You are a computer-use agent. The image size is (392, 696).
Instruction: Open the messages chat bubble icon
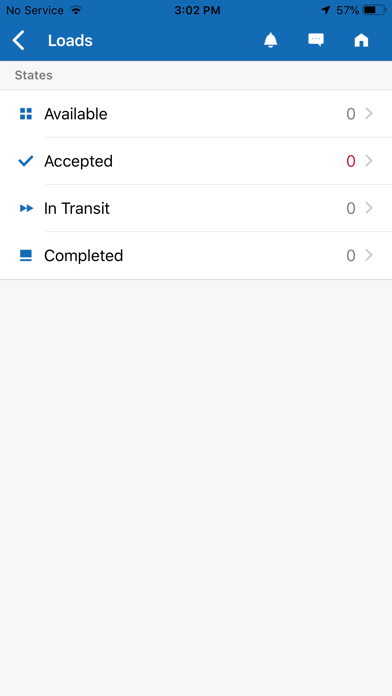(316, 40)
